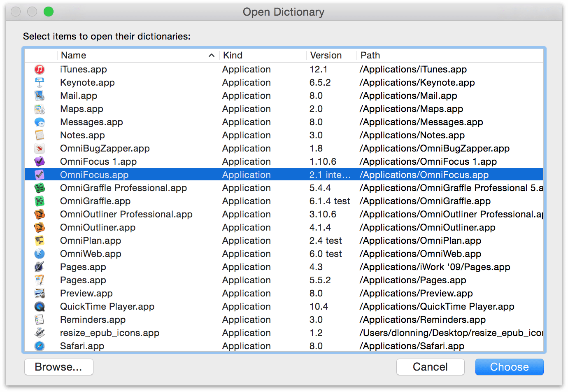Click the Pages 5.5.2 app icon
The width and height of the screenshot is (568, 392).
(x=40, y=280)
